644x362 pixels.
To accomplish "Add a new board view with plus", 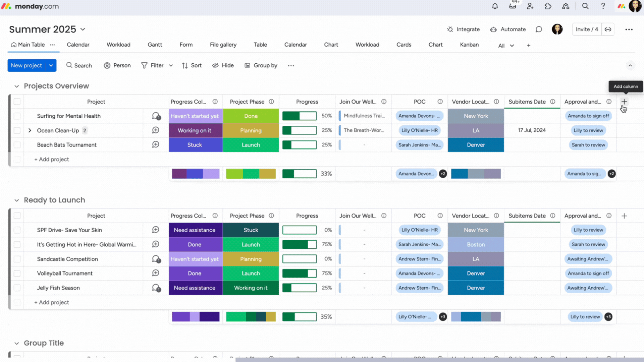I will pos(529,45).
